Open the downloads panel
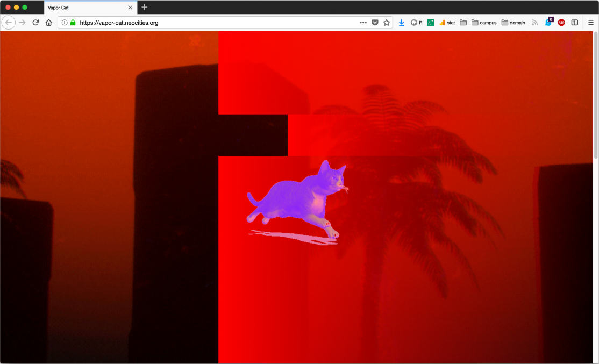This screenshot has height=364, width=599. click(x=402, y=23)
